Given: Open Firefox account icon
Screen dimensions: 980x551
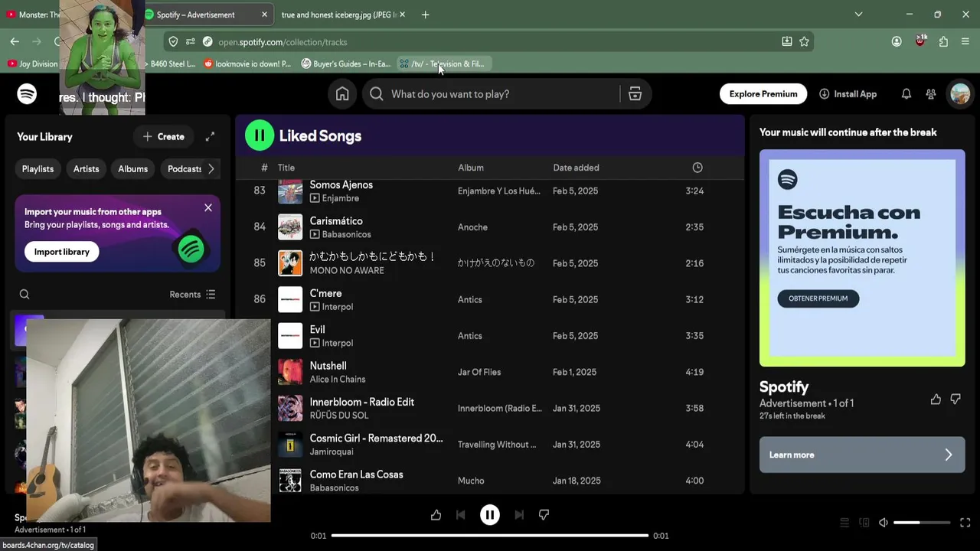Looking at the screenshot, I should click(897, 42).
